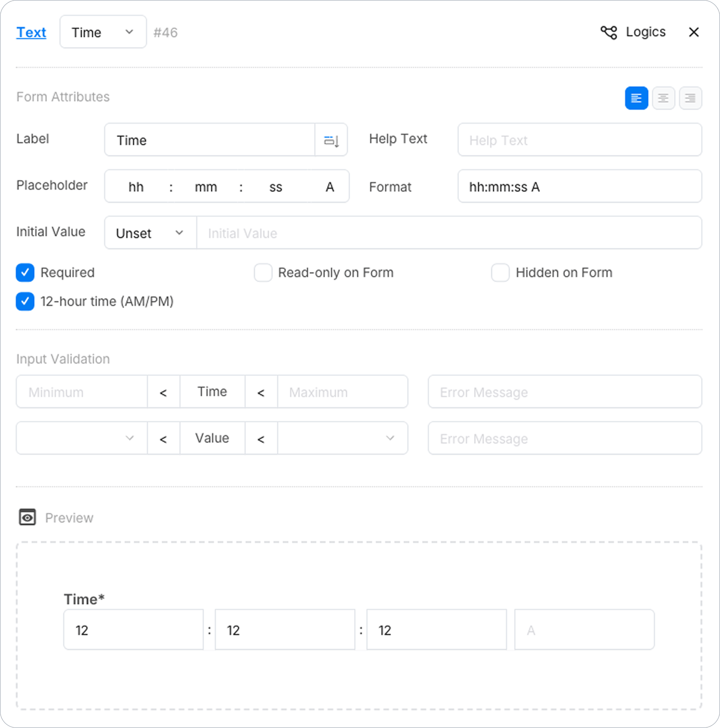Toggle the right comparison operator in Value row
Screen dimensions: 720x728
pos(261,438)
